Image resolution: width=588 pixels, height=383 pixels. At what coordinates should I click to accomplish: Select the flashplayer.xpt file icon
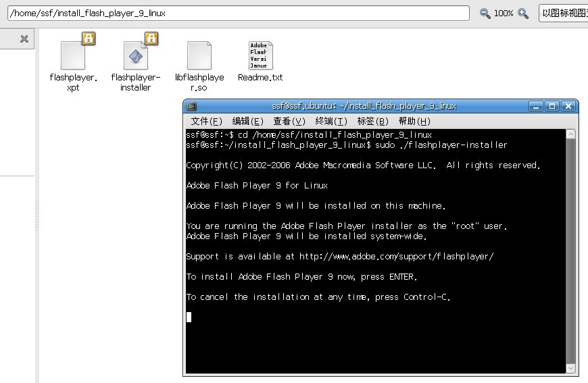click(x=73, y=55)
